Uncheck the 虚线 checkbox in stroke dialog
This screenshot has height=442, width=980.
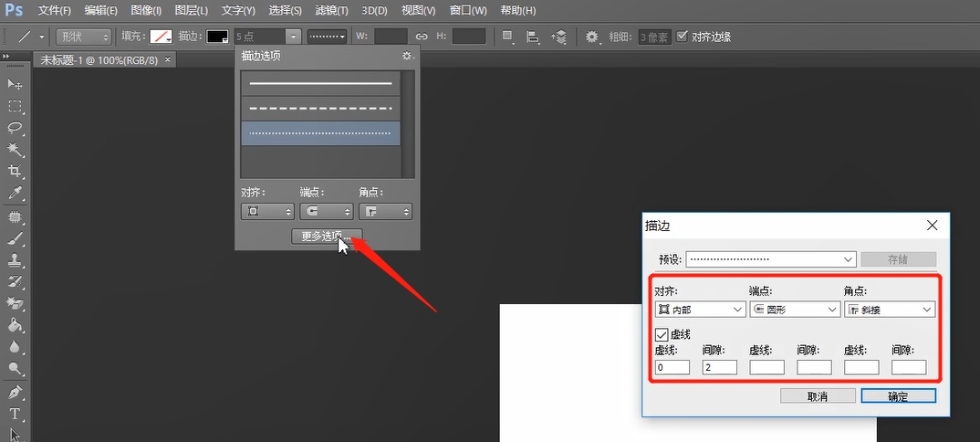click(x=662, y=335)
